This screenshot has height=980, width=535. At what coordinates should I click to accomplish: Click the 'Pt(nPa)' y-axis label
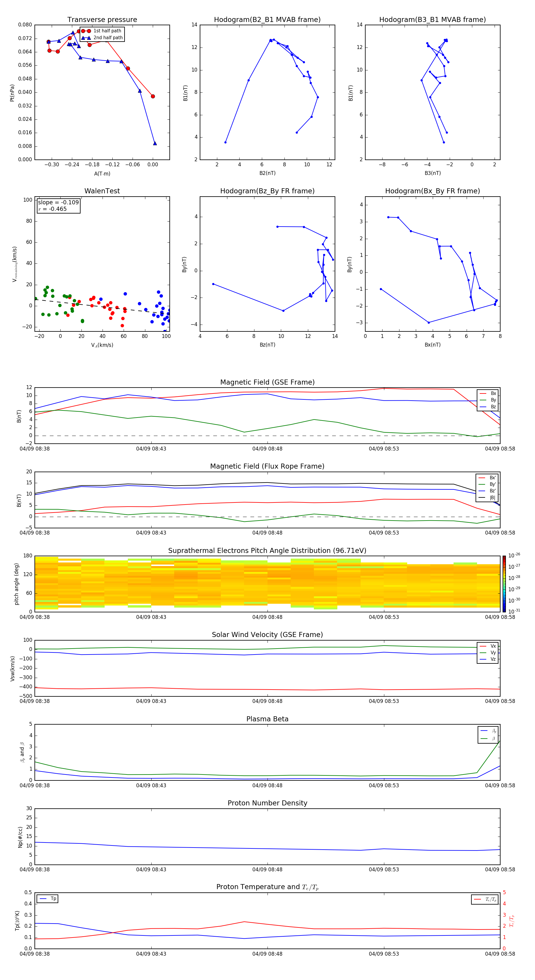tap(12, 92)
